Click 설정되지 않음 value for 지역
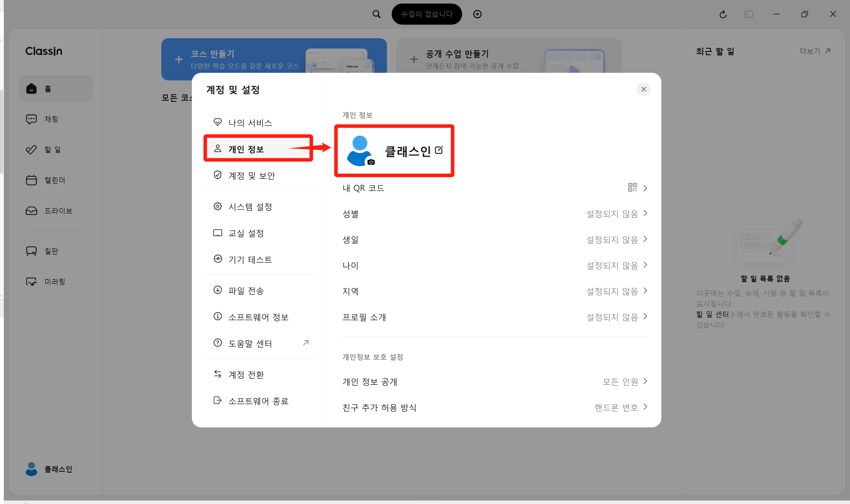The height and width of the screenshot is (504, 850). tap(612, 291)
